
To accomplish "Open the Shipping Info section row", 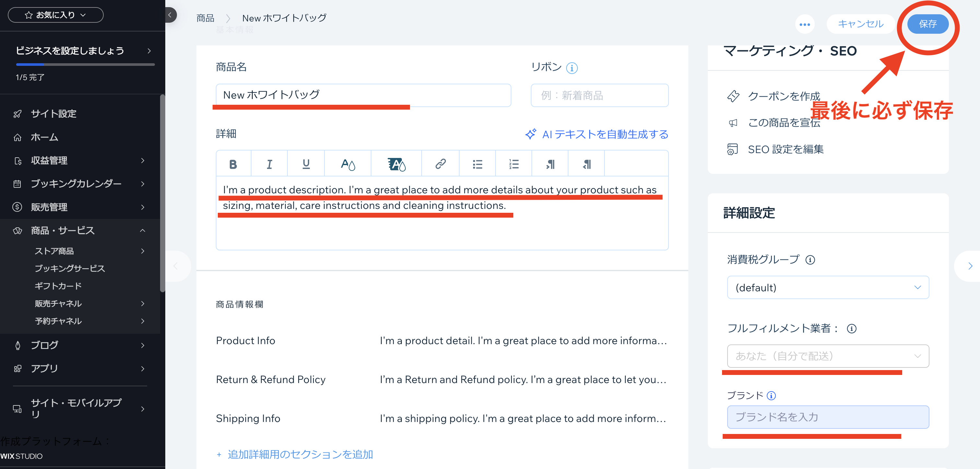I will 442,419.
